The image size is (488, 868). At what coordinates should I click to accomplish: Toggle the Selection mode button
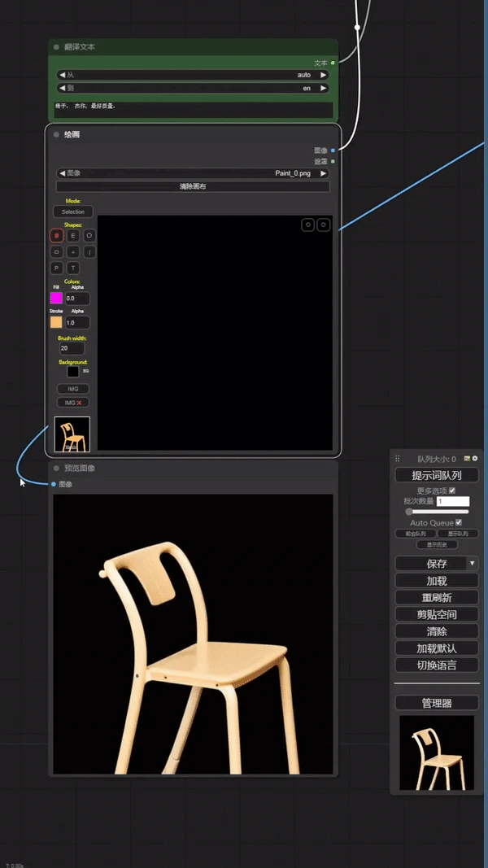click(73, 212)
